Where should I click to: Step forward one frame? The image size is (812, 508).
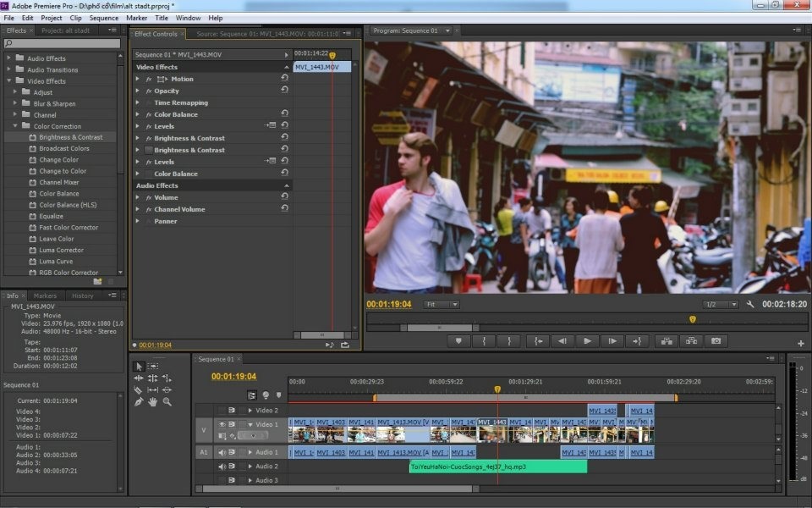click(612, 341)
